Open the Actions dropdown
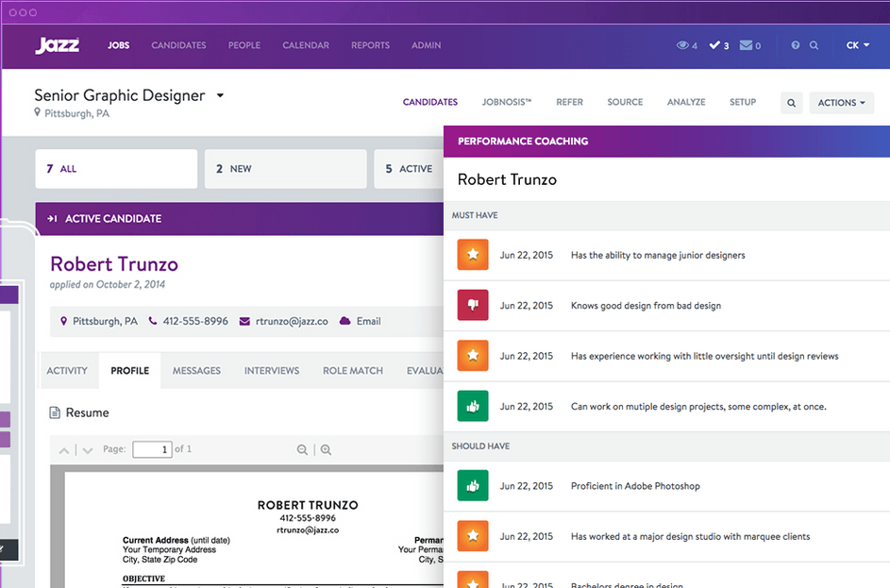The height and width of the screenshot is (588, 890). pyautogui.click(x=842, y=103)
